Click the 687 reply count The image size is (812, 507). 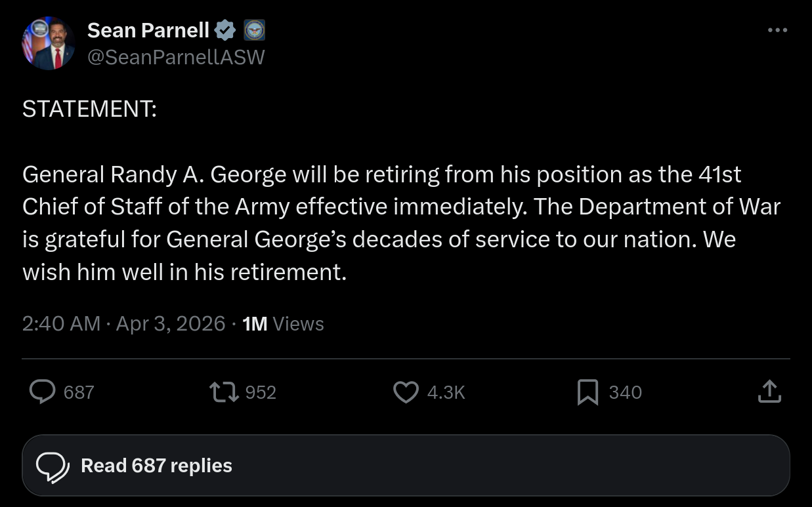tap(79, 392)
